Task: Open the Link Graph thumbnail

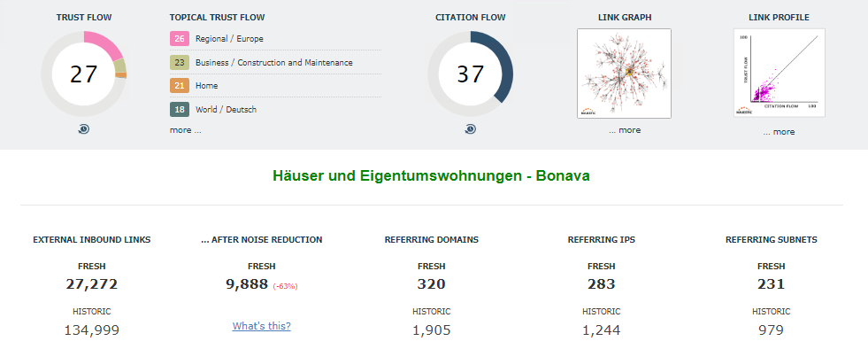Action: pos(624,74)
